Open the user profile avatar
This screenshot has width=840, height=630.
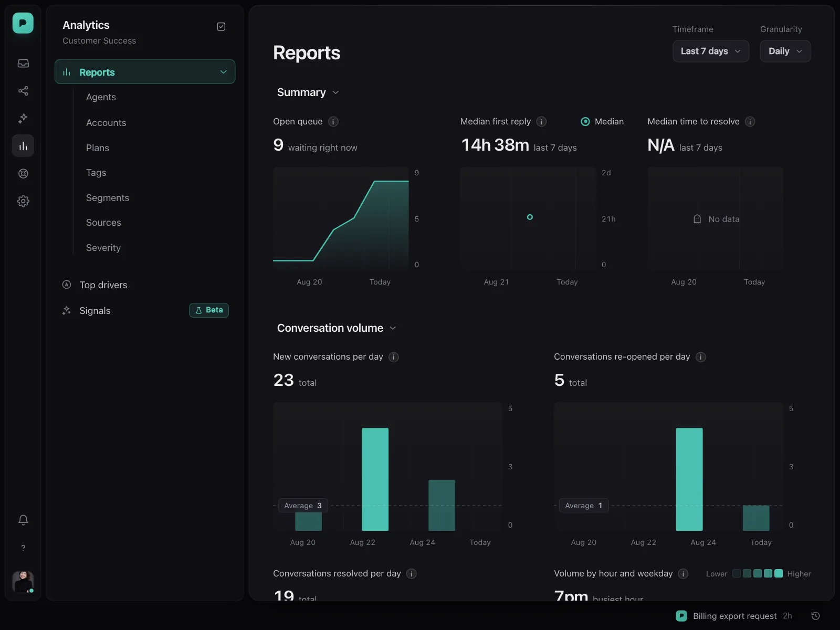click(x=23, y=582)
